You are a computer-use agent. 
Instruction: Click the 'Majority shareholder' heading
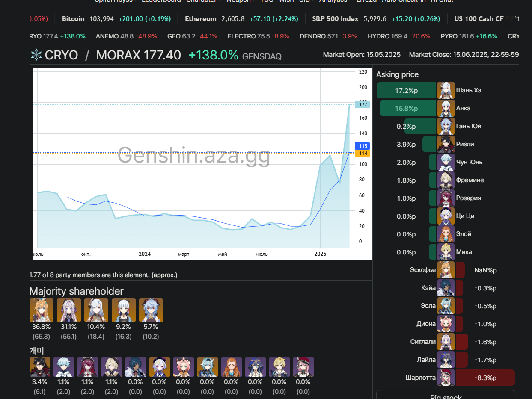coord(76,291)
